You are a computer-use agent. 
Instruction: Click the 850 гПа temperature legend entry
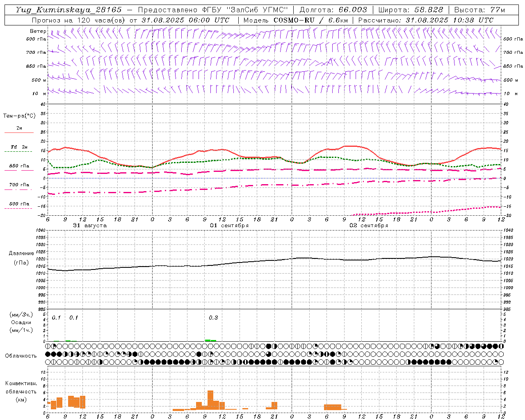[x=19, y=166]
